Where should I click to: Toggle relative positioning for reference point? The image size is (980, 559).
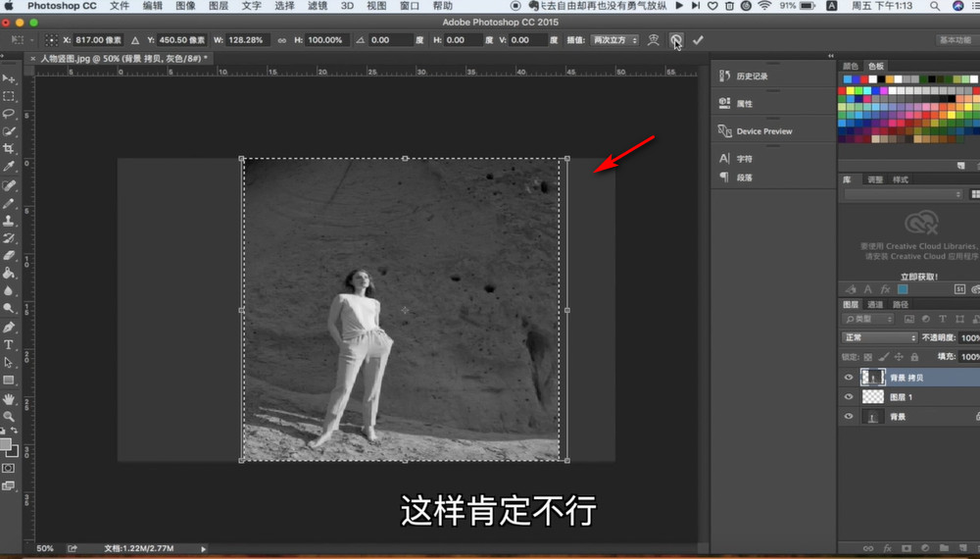pos(135,40)
